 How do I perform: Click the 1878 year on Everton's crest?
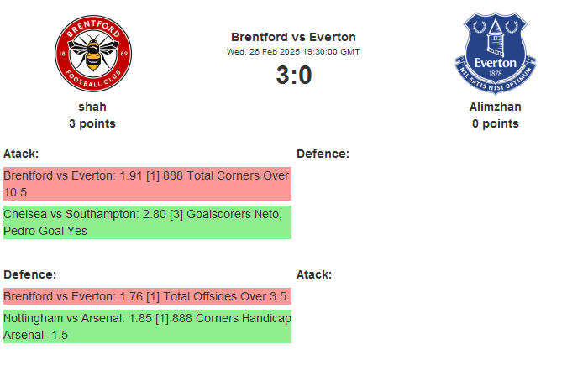pos(496,73)
